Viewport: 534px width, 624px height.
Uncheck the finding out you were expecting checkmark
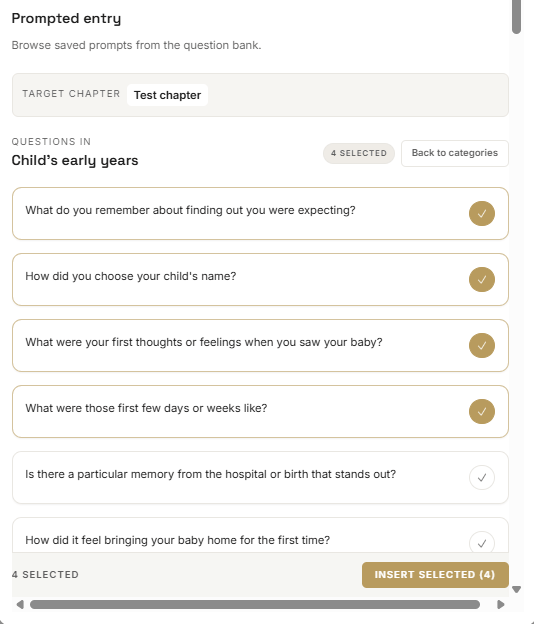click(x=481, y=214)
